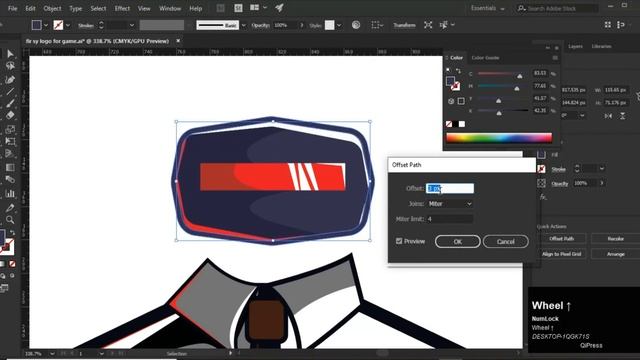
Task: Open the Effect menu
Action: [122, 8]
